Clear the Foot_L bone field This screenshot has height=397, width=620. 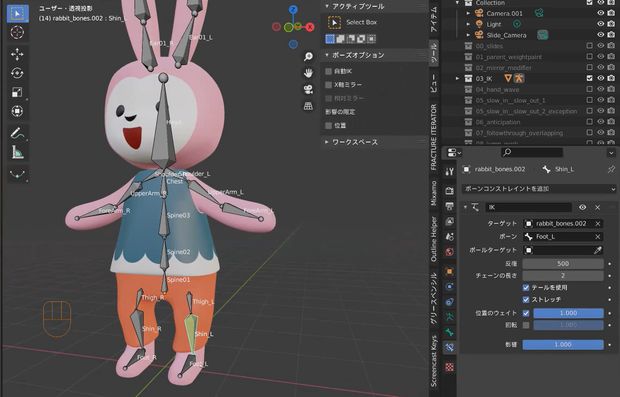598,236
